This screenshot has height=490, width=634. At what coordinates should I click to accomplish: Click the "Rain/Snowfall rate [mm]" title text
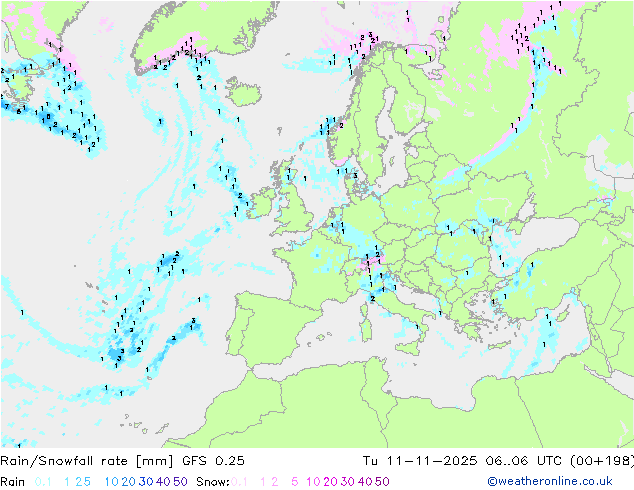pyautogui.click(x=87, y=461)
